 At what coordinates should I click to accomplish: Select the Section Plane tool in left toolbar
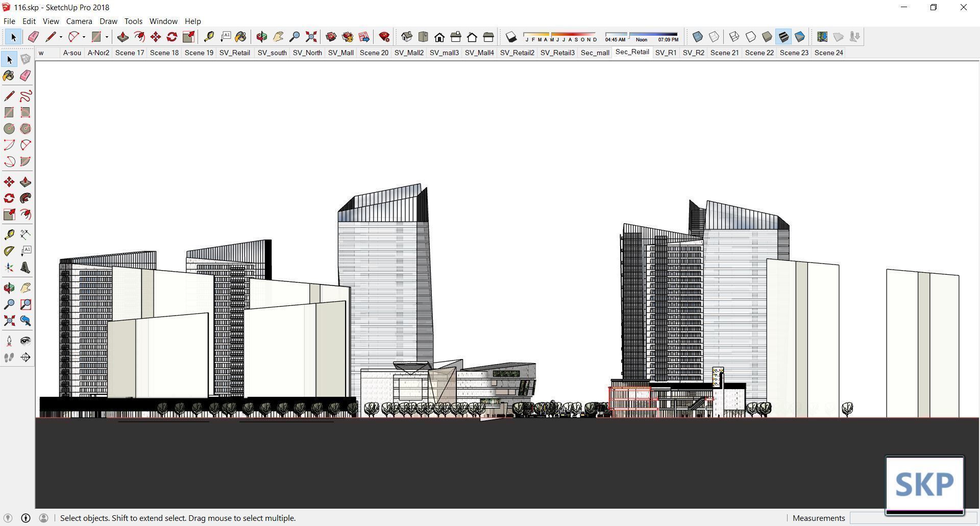click(26, 357)
